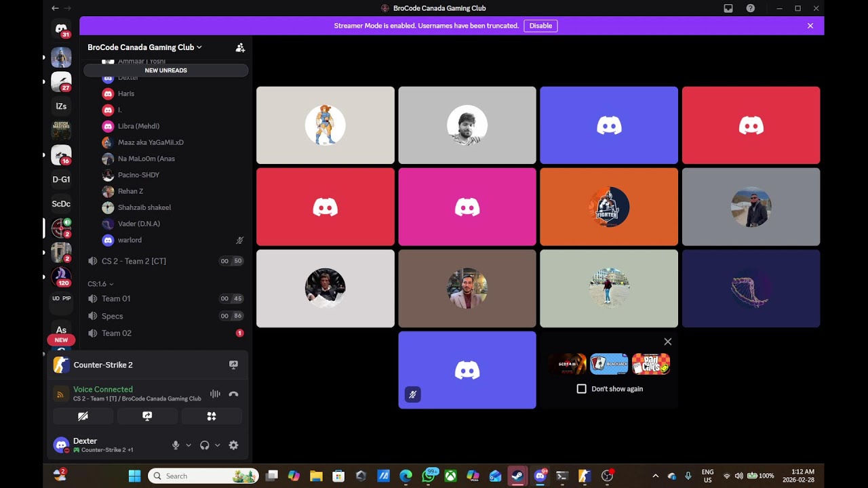
Task: Disable Streamer Mode via Disable button
Action: tap(540, 26)
